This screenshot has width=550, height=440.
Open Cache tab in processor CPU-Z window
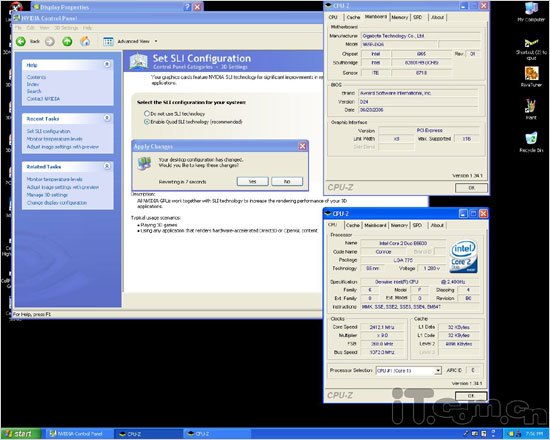click(x=353, y=225)
